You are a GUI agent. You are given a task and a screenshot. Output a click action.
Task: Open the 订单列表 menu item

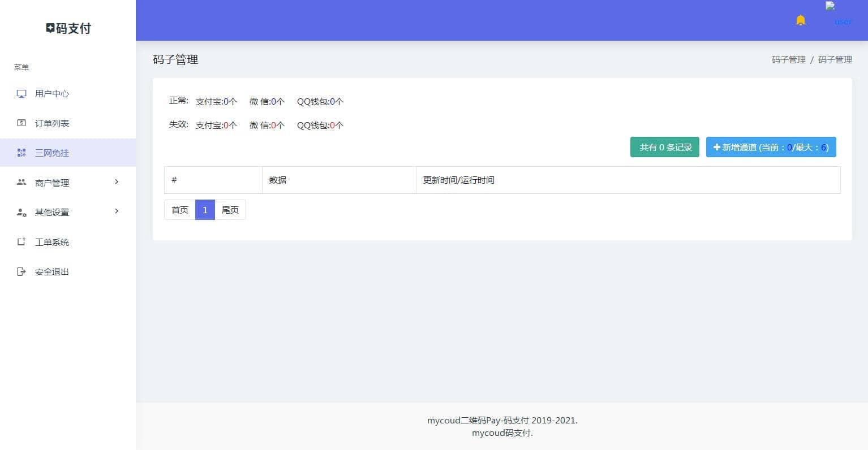pyautogui.click(x=52, y=123)
